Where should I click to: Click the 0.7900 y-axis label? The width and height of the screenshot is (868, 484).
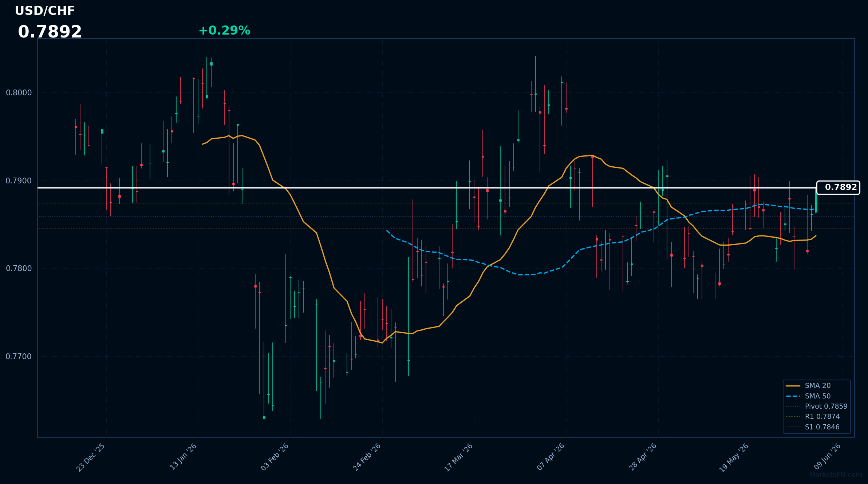[x=19, y=181]
